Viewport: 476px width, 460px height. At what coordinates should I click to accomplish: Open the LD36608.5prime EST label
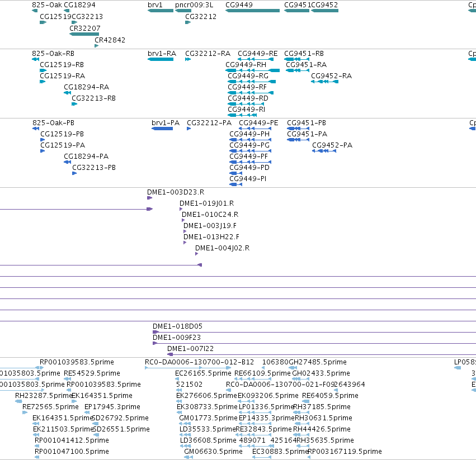click(x=208, y=440)
